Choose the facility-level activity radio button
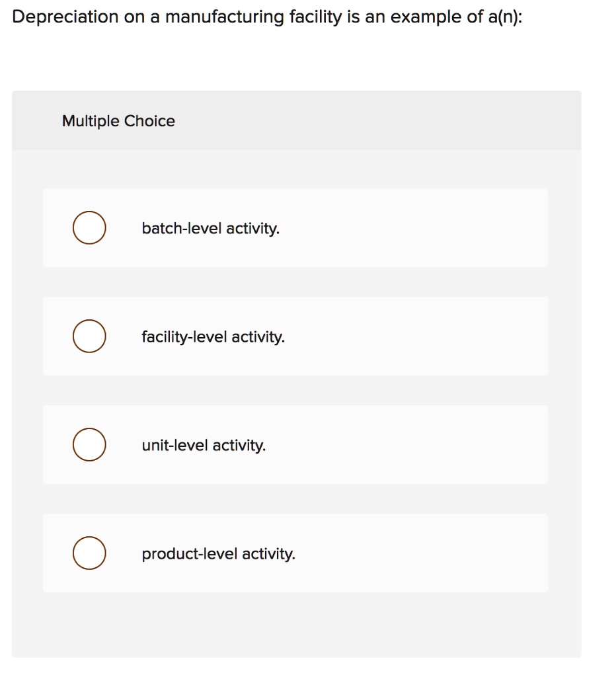This screenshot has width=616, height=677. (x=89, y=337)
